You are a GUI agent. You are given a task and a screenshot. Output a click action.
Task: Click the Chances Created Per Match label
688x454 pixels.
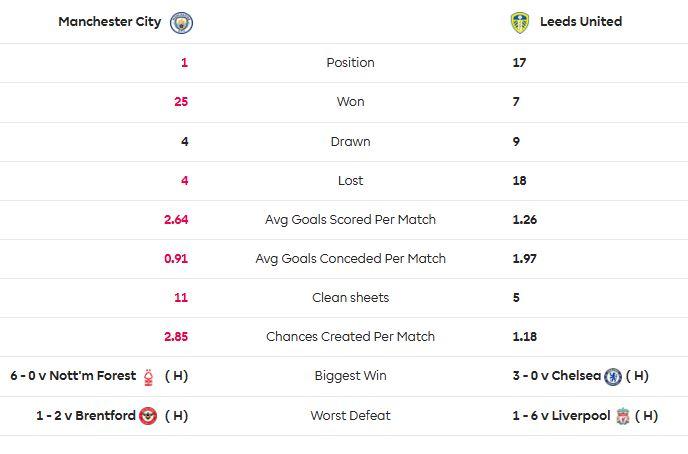[350, 337]
